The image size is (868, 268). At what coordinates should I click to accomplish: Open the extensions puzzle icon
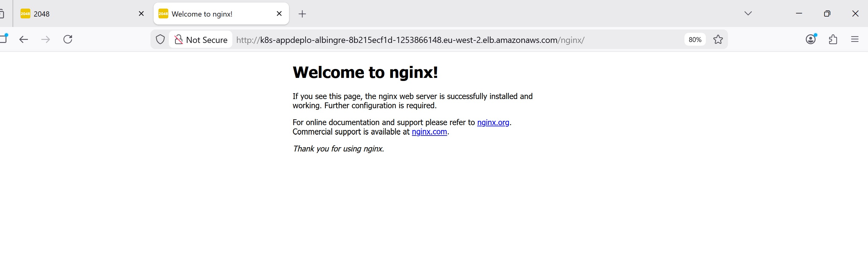click(833, 40)
